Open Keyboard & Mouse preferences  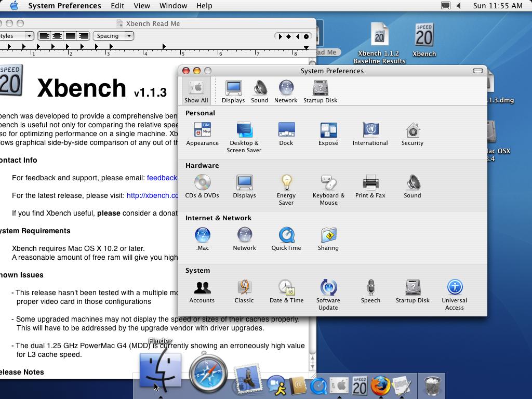point(328,190)
